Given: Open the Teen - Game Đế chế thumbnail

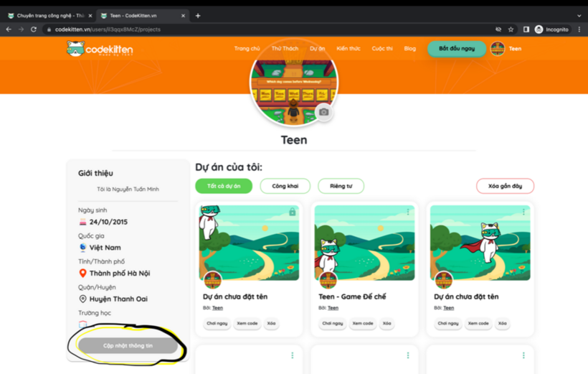Looking at the screenshot, I should pyautogui.click(x=364, y=243).
